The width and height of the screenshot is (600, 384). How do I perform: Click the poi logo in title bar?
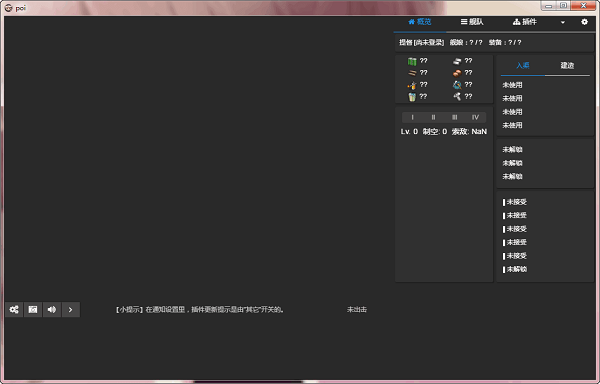tap(8, 8)
